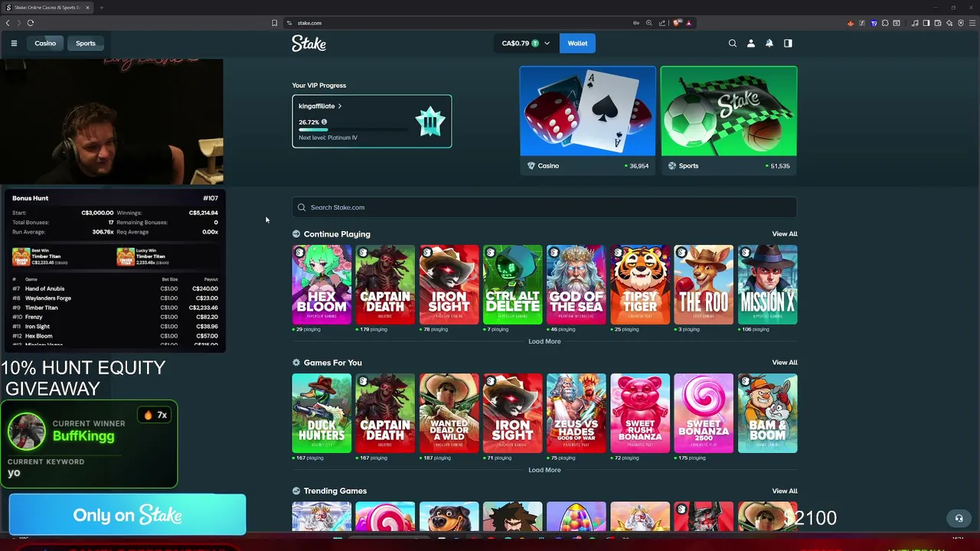Click the Platinum III rank badge icon

430,122
